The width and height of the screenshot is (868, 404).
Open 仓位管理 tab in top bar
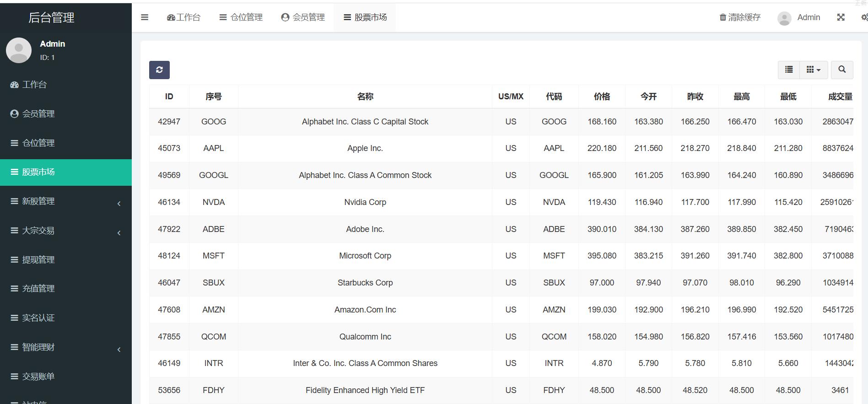pos(241,17)
